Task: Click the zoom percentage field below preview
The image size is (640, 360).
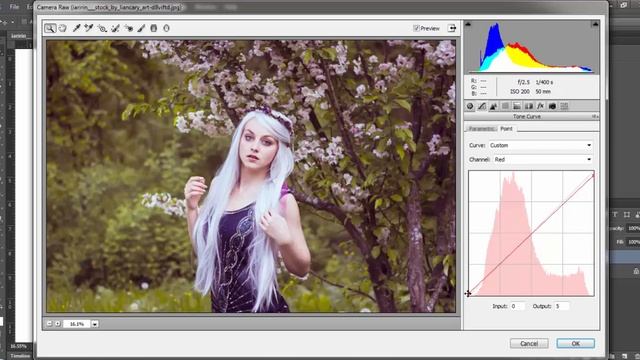Action: (77, 324)
